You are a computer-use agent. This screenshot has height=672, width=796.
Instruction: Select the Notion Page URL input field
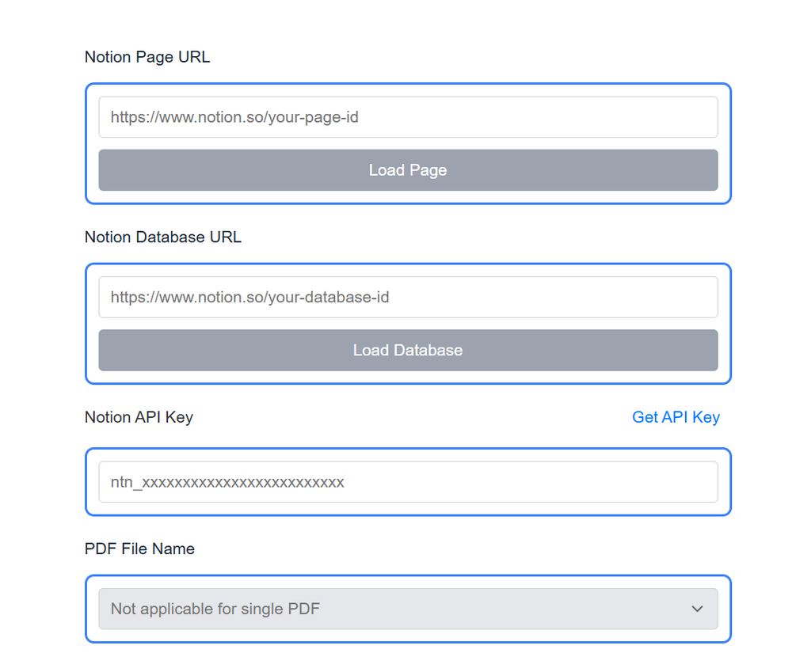tap(408, 116)
